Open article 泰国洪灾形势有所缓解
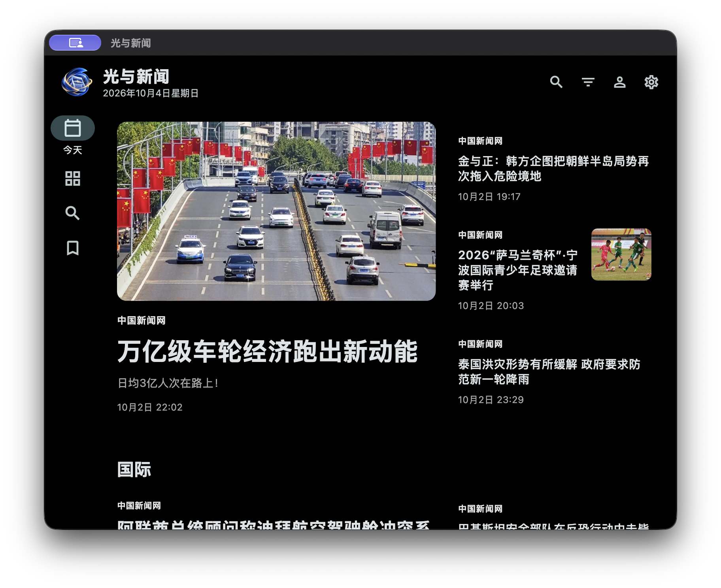 [549, 372]
